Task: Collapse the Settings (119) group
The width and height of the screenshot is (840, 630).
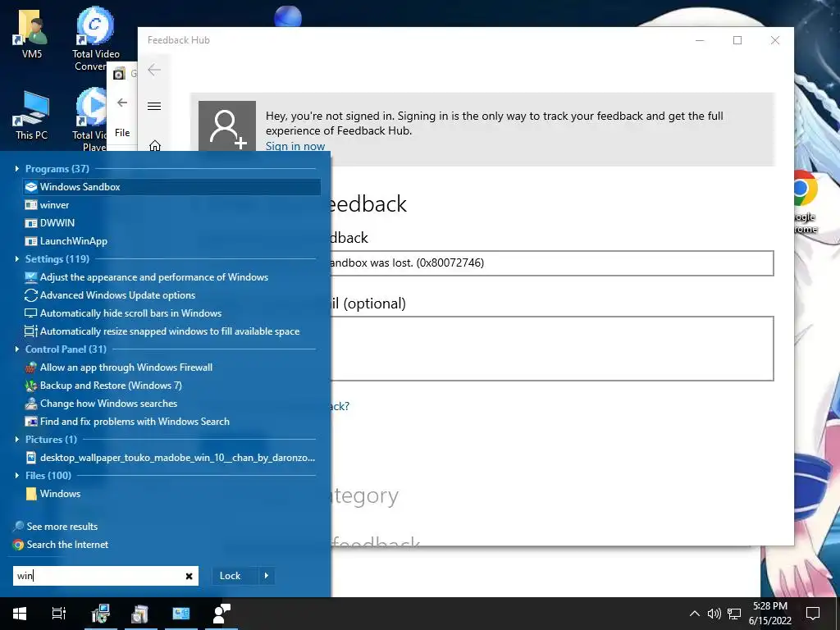Action: [x=16, y=258]
